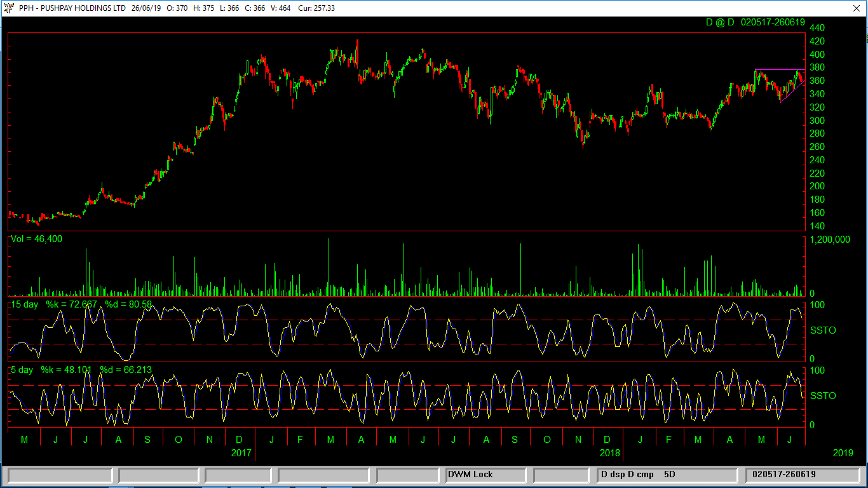Click the 440 price axis label
The image size is (868, 488).
[817, 29]
